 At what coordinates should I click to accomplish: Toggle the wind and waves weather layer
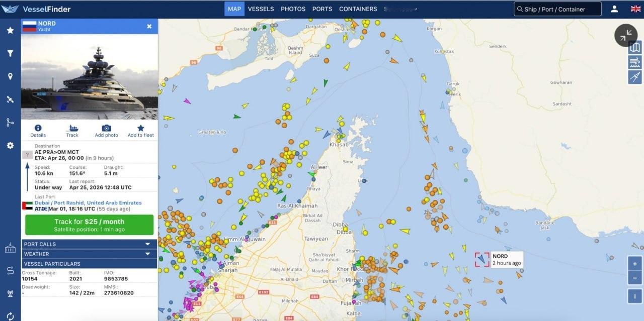[635, 62]
